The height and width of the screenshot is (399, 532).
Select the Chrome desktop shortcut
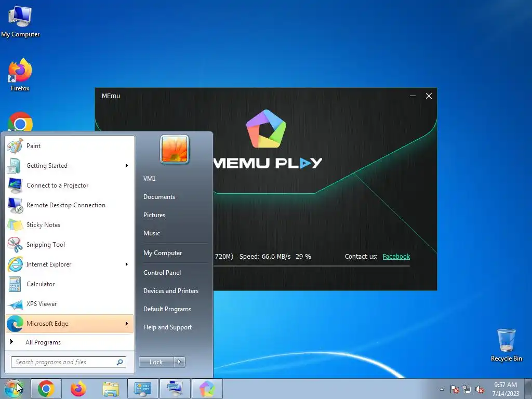tap(20, 122)
